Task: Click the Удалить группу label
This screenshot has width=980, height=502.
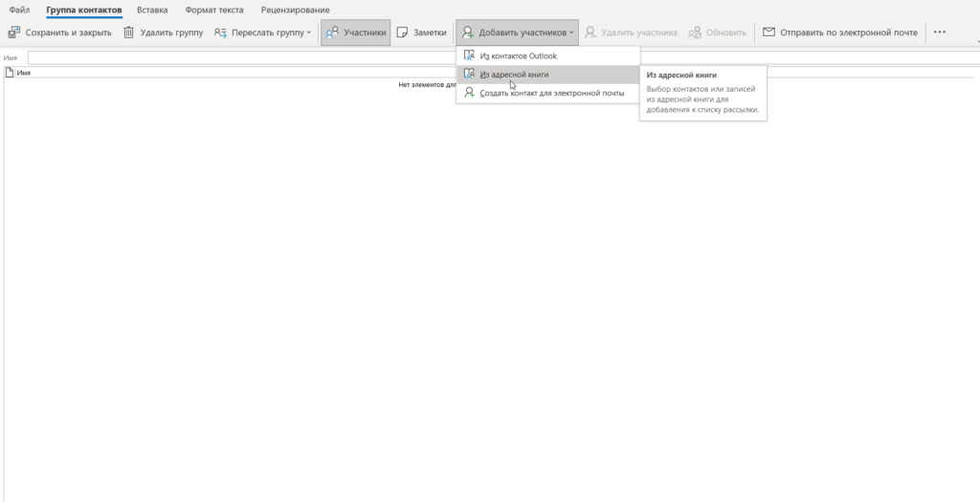Action: point(172,33)
